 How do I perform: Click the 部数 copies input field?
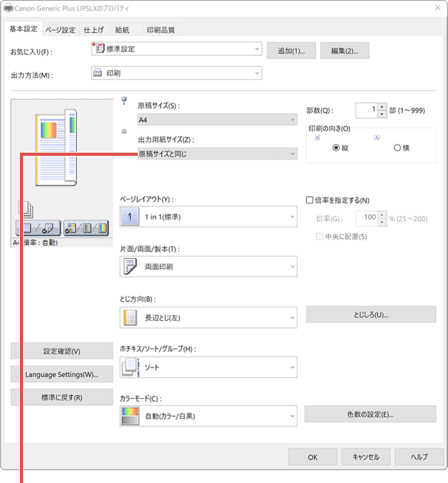coord(367,110)
